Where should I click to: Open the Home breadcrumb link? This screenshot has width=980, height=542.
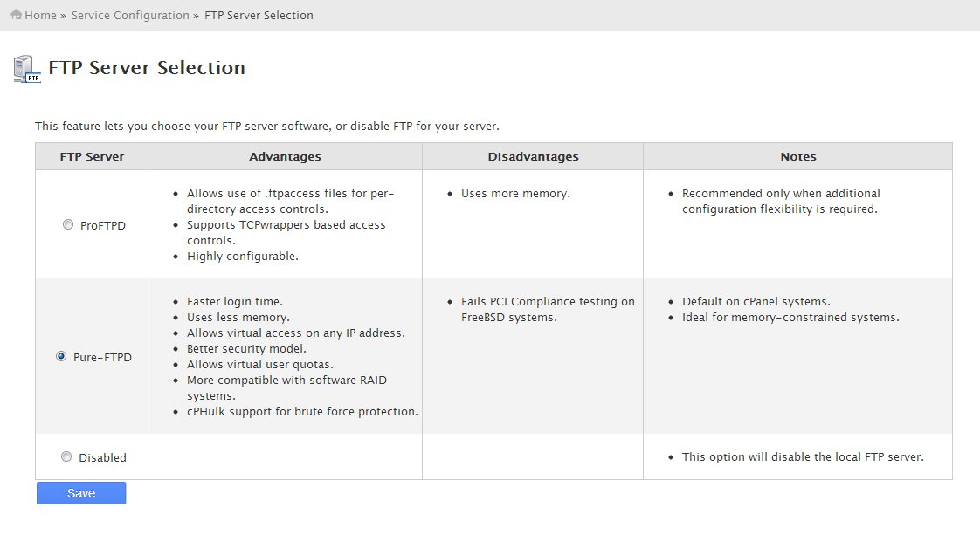[41, 15]
